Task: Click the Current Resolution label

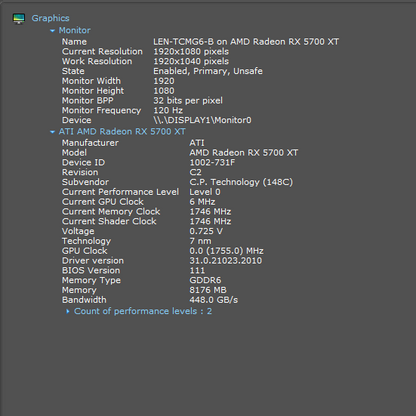Action: coord(102,52)
